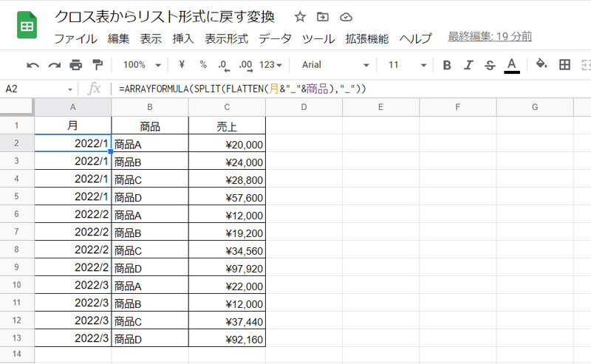Decrease decimal places

point(224,66)
